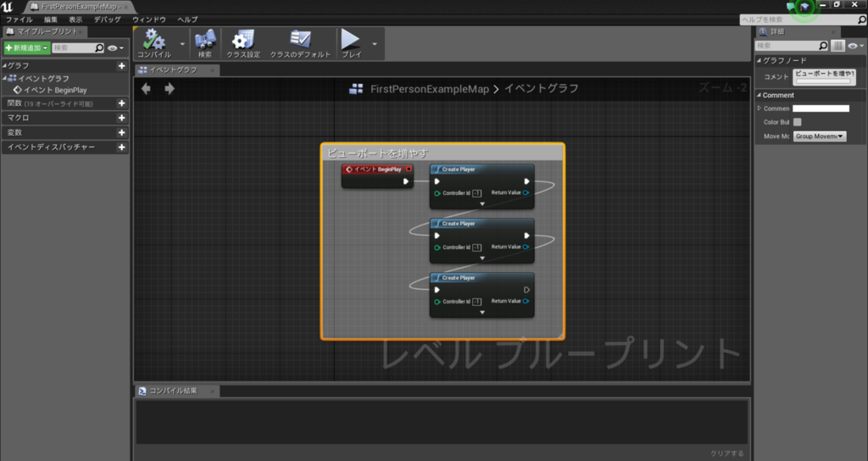Navigate back with left arrow in graph

coord(146,88)
